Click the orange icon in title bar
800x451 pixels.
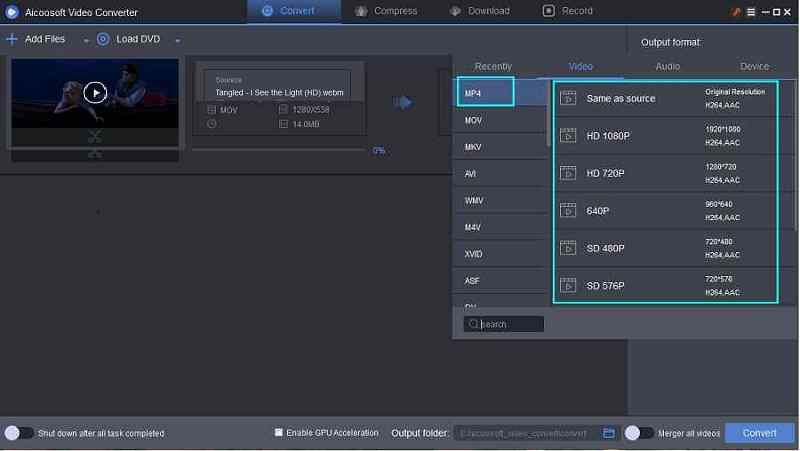click(x=736, y=12)
